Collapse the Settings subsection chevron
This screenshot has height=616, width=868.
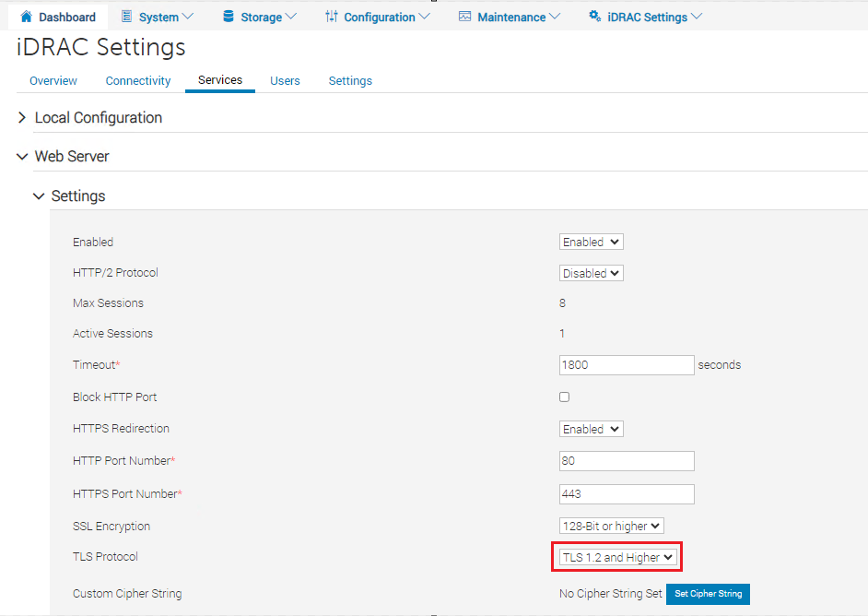click(39, 196)
